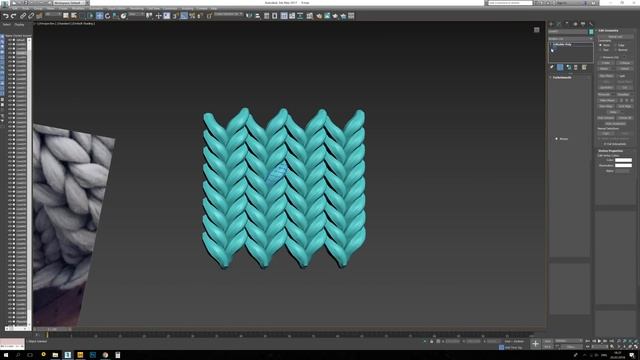Viewport: 640px width, 360px height.
Task: Click the scene explorer vertical scrollbar
Action: pyautogui.click(x=29, y=182)
